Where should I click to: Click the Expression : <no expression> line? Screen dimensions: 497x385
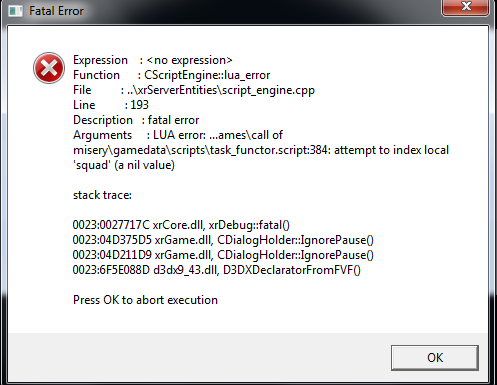coord(153,60)
